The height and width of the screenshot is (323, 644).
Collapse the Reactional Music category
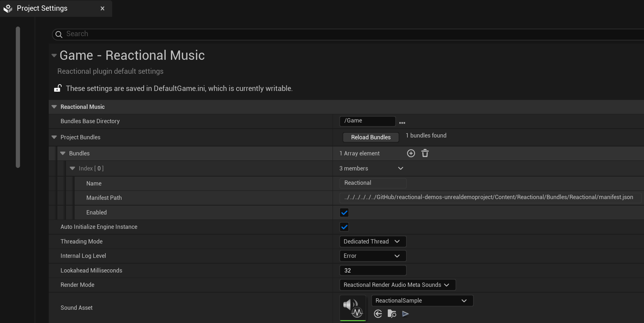tap(54, 107)
